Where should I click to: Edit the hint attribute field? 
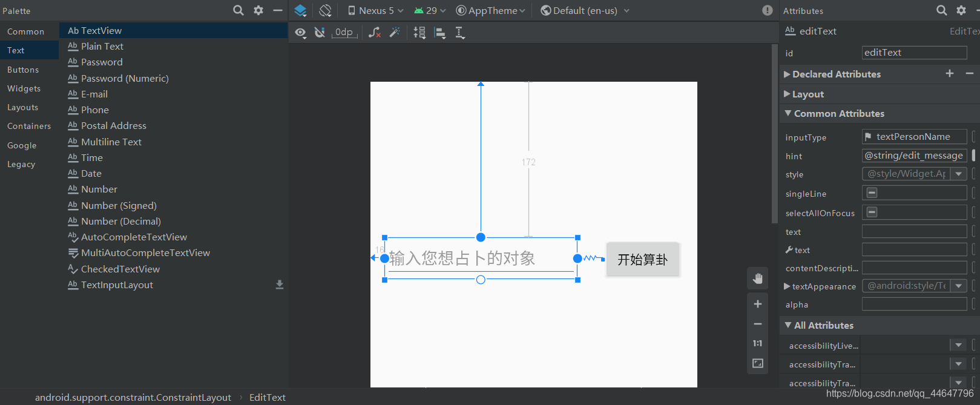pyautogui.click(x=914, y=156)
